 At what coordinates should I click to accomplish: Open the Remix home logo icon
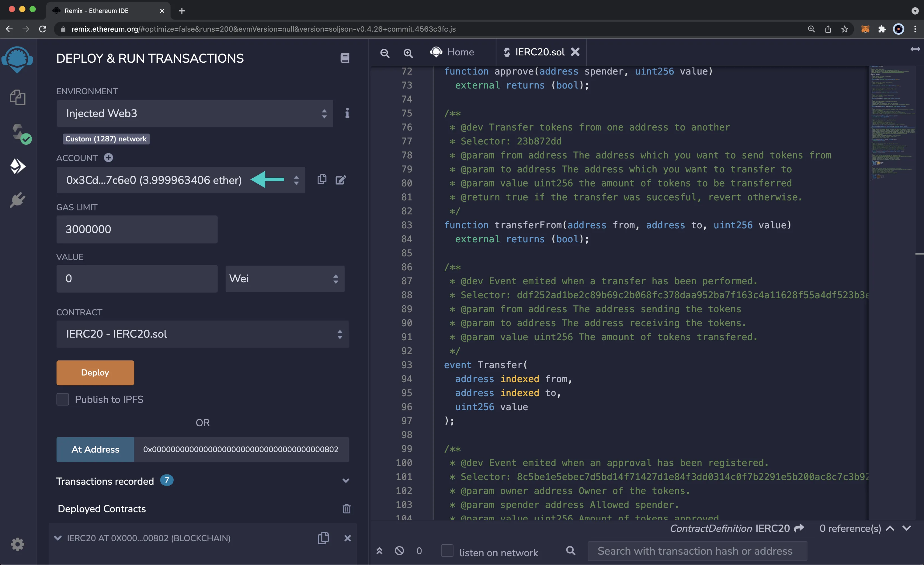(x=17, y=59)
